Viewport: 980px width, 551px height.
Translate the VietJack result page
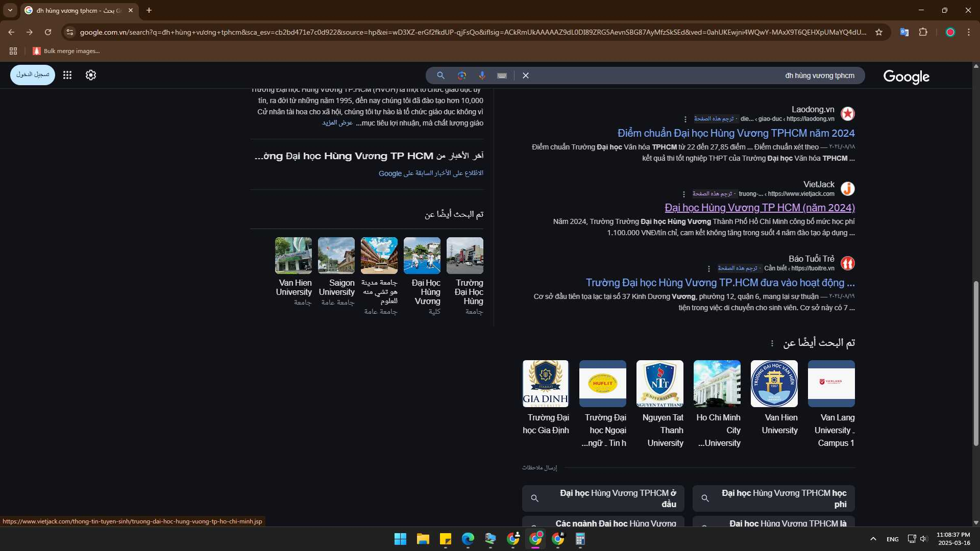712,194
